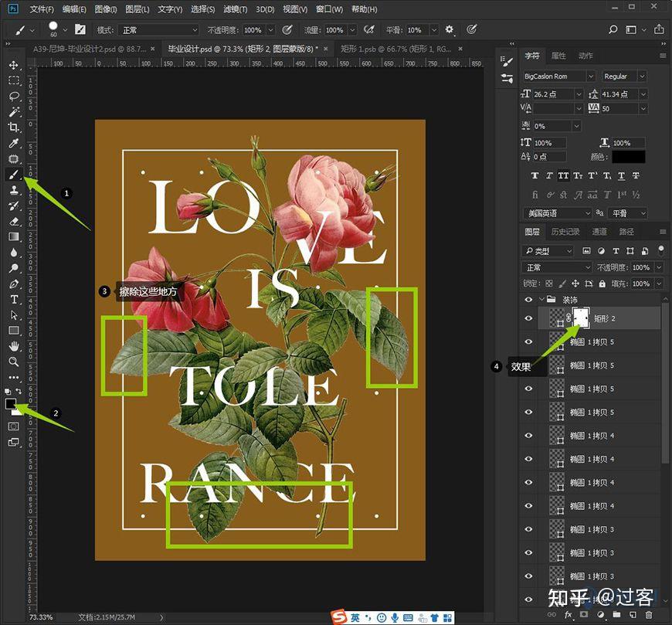672x625 pixels.
Task: Click the font size 26.2 点 field
Action: point(553,94)
